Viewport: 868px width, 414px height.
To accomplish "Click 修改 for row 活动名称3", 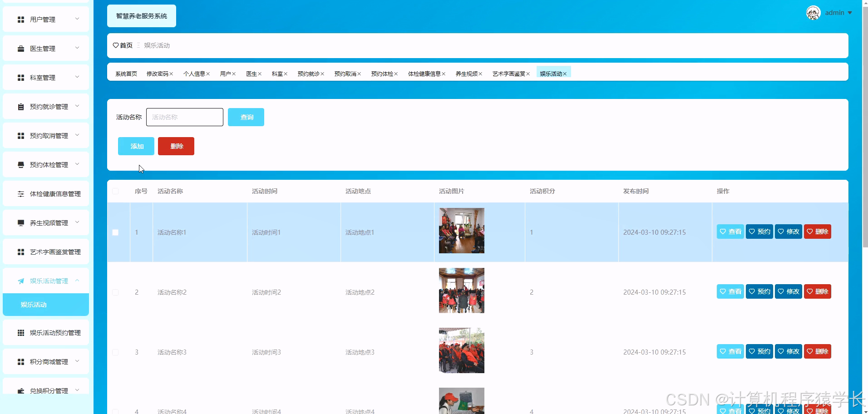I will 788,351.
